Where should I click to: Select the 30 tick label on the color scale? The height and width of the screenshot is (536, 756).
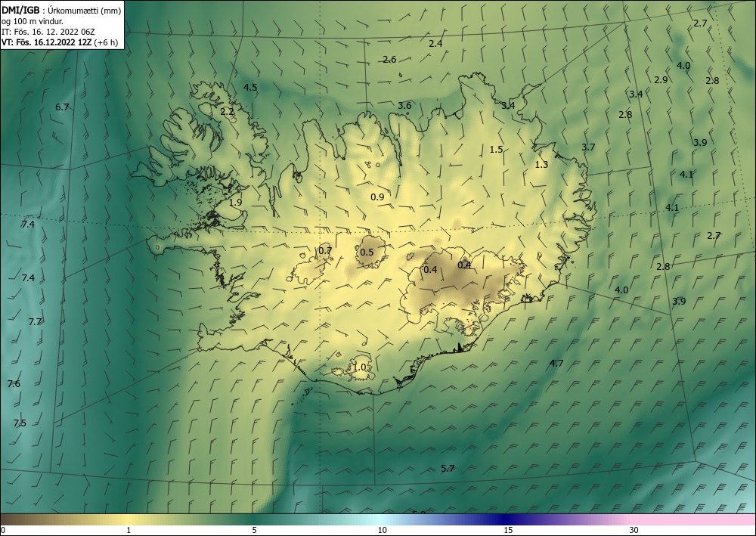coord(634,530)
